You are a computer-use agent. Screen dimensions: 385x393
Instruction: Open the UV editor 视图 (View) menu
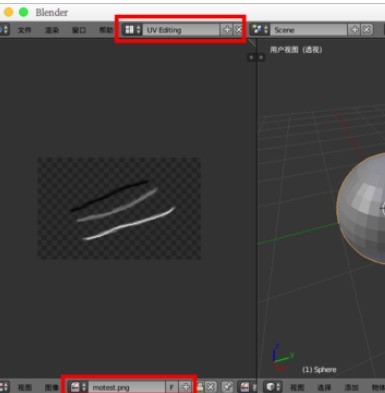(25, 387)
